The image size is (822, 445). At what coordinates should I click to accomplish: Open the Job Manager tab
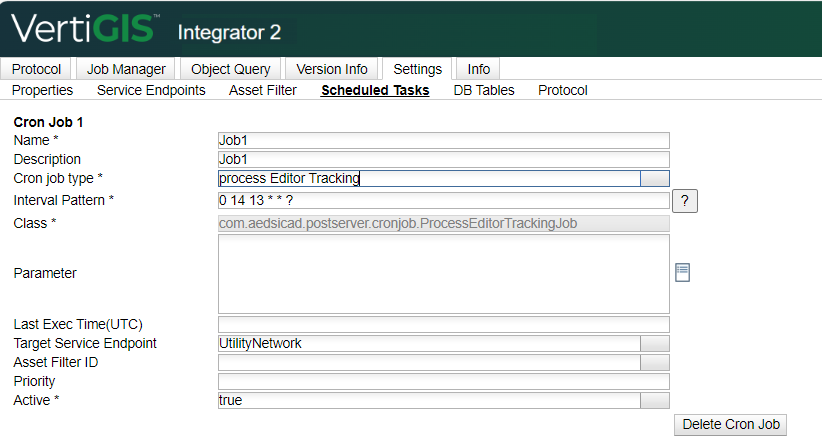[126, 69]
